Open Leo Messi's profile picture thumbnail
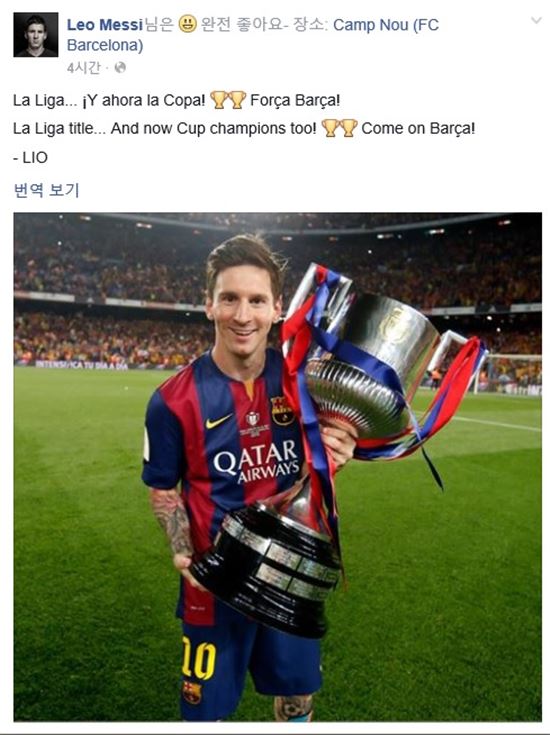The width and height of the screenshot is (550, 735). [36, 35]
